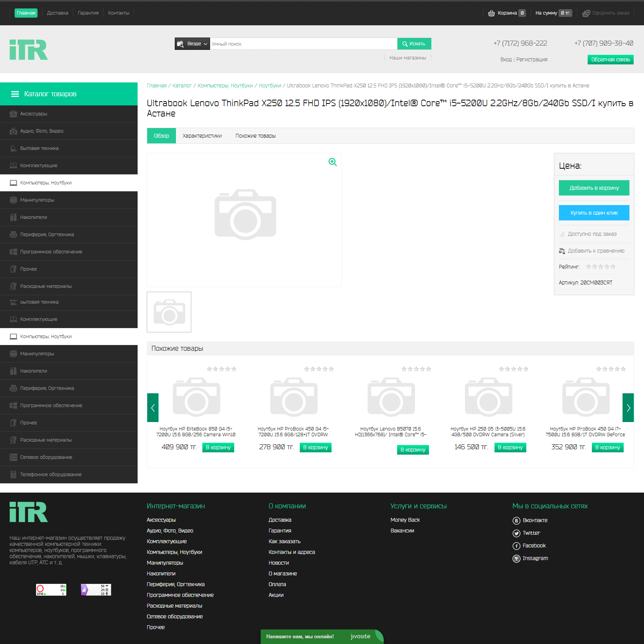Rate the HP ProBook 450 G4 i7 stars
Screen dimensions: 644x644
coord(611,369)
